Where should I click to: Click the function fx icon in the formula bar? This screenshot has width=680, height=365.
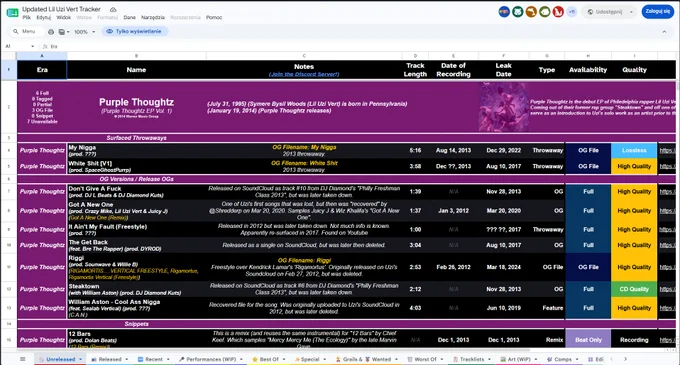coord(45,46)
